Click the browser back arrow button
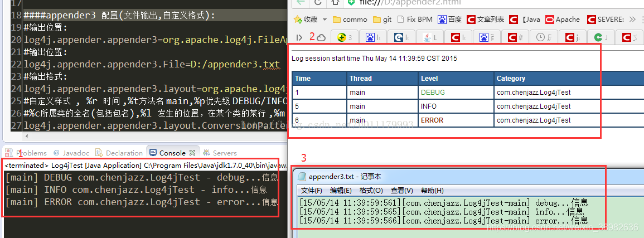 [301, 2]
